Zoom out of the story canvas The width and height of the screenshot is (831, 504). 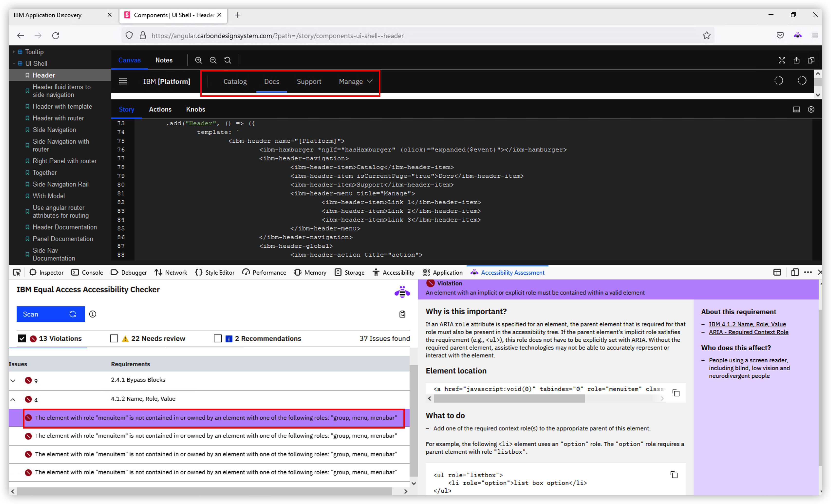[213, 60]
